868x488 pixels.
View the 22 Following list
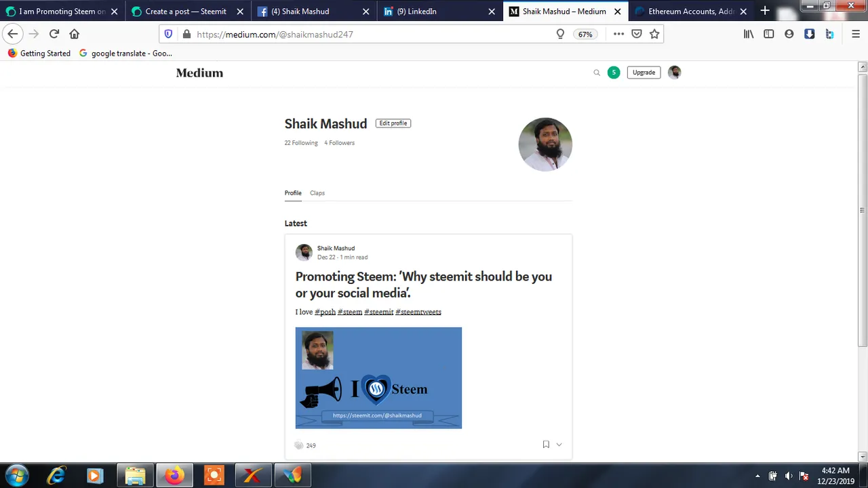pyautogui.click(x=301, y=143)
